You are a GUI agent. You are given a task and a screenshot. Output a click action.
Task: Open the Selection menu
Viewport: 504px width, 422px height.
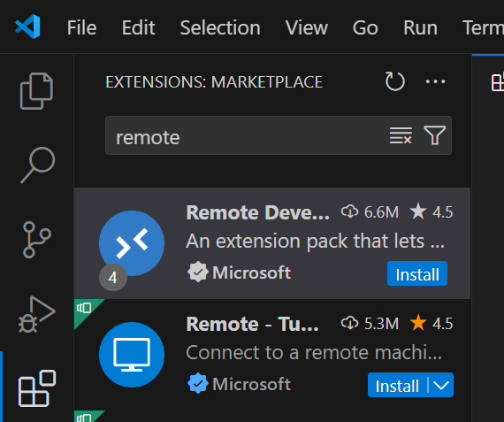(220, 27)
